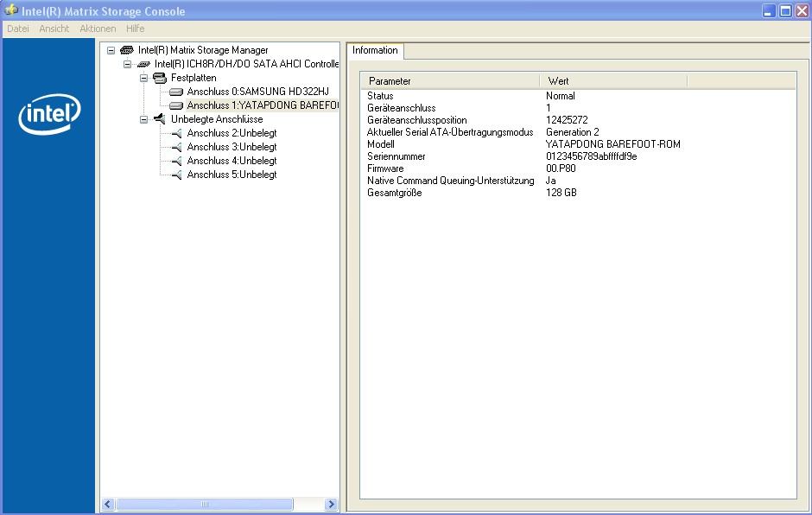Screen dimensions: 812x515
Task: Click Aktueller Serial ATA-Übertragungsmodus parameter
Action: (450, 132)
